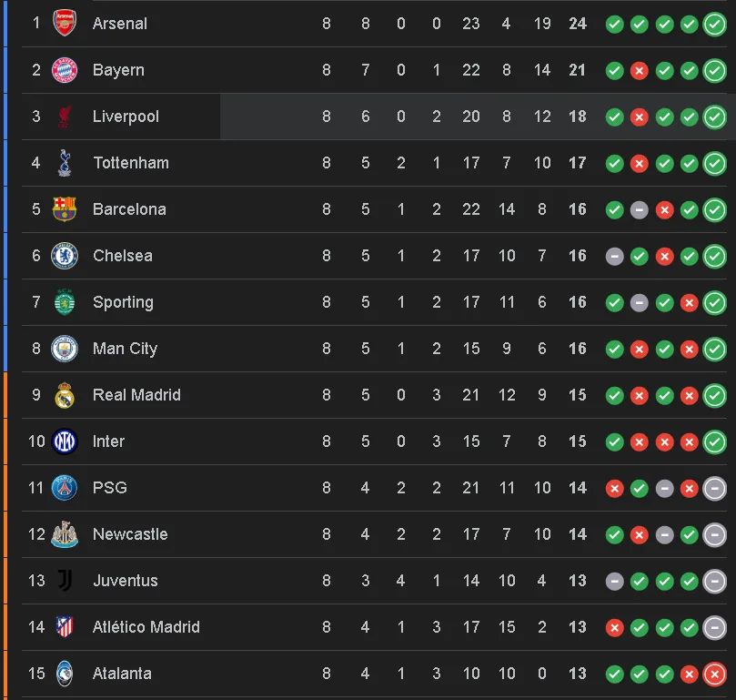This screenshot has width=736, height=700.
Task: Click the Liverpool liver bird crest
Action: click(x=65, y=117)
